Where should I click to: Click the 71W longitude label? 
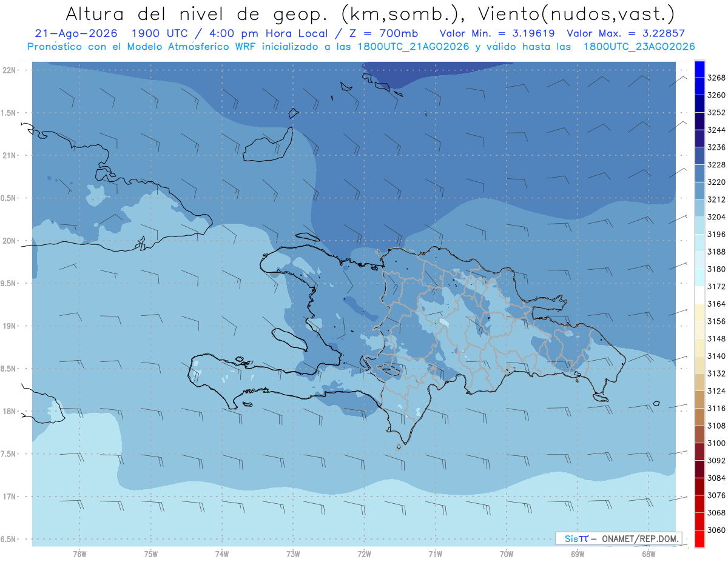point(435,554)
